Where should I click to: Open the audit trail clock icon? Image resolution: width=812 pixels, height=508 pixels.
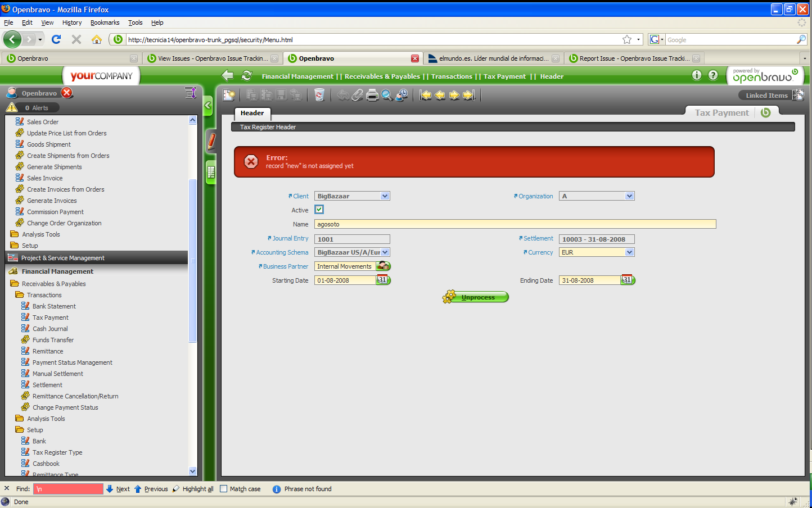[x=402, y=95]
